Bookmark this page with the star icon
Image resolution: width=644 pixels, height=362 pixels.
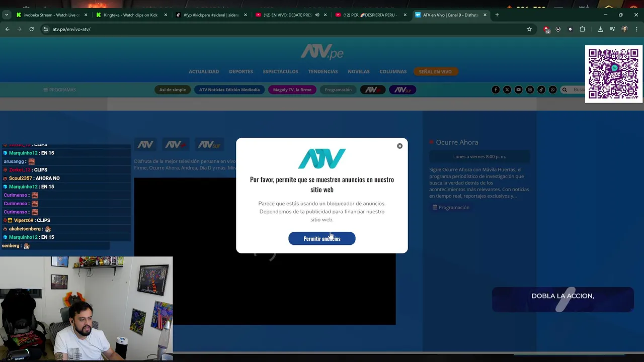529,29
